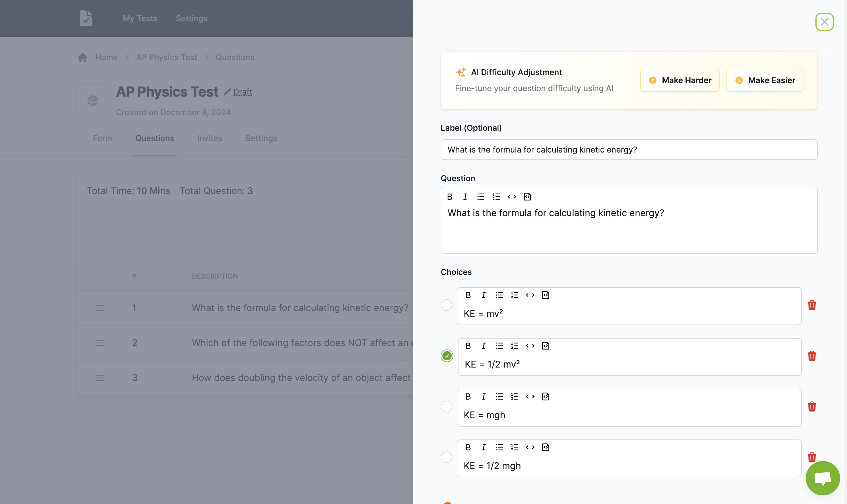The width and height of the screenshot is (847, 504).
Task: Click the Draft status link
Action: (242, 92)
